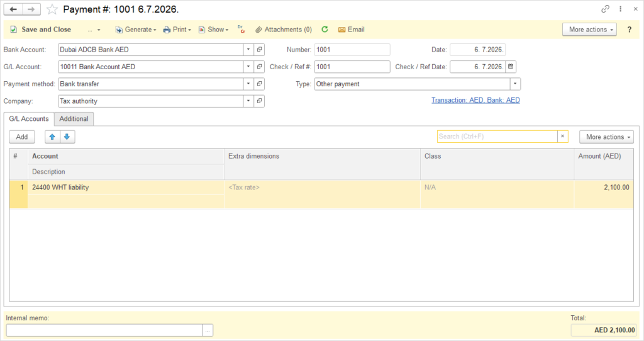Image resolution: width=644 pixels, height=341 pixels.
Task: Open the Bank Account record with its open icon
Action: click(259, 50)
